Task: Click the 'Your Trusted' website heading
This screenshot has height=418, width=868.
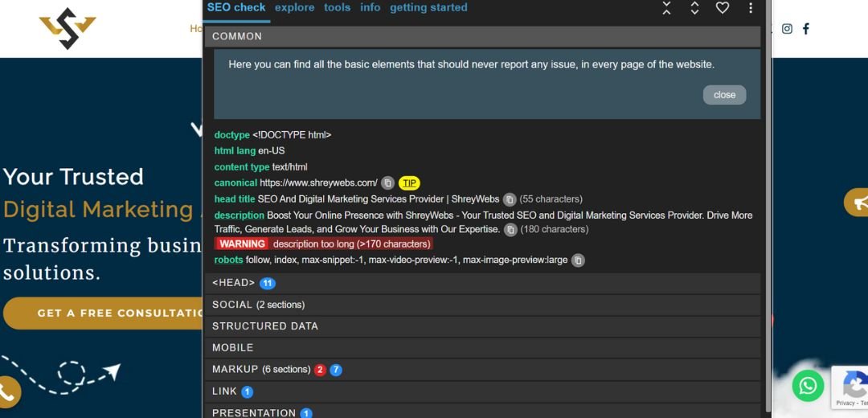Action: (73, 177)
